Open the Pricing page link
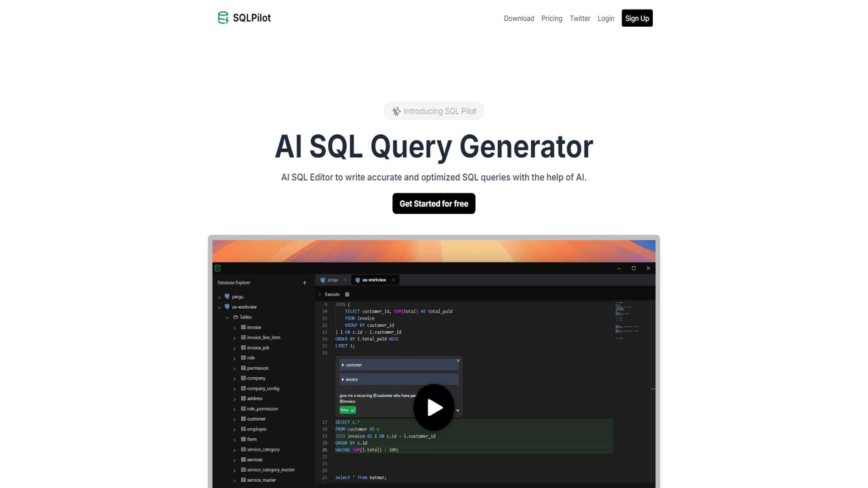 click(552, 19)
